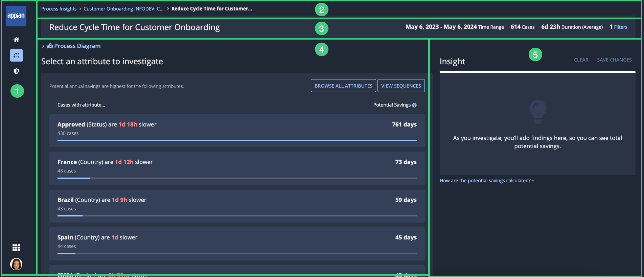Open the 1 Filters link

click(x=618, y=27)
